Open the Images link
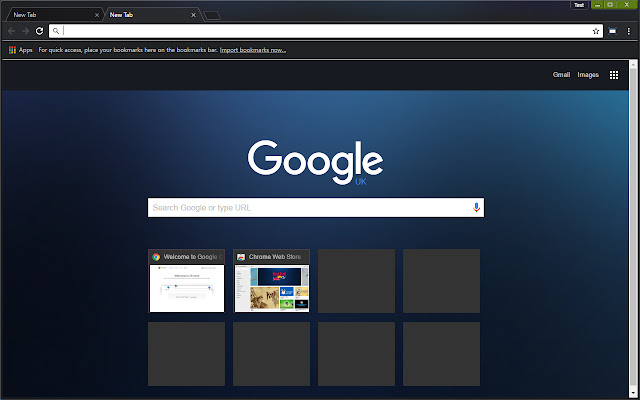This screenshot has width=640, height=400. point(588,75)
